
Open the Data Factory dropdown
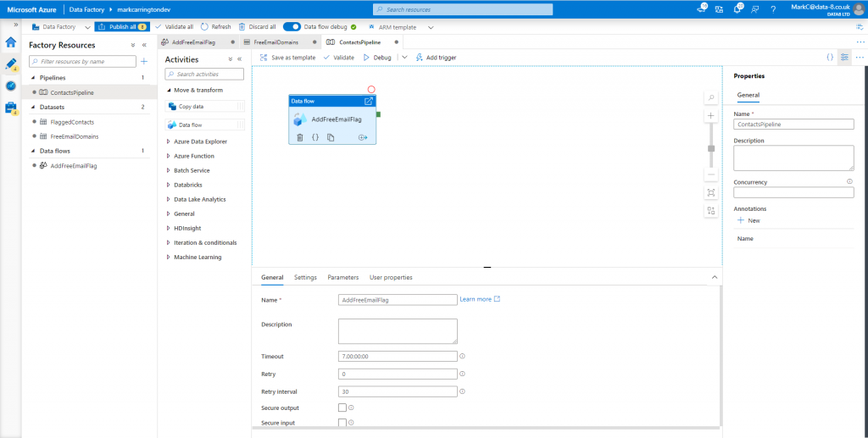87,27
